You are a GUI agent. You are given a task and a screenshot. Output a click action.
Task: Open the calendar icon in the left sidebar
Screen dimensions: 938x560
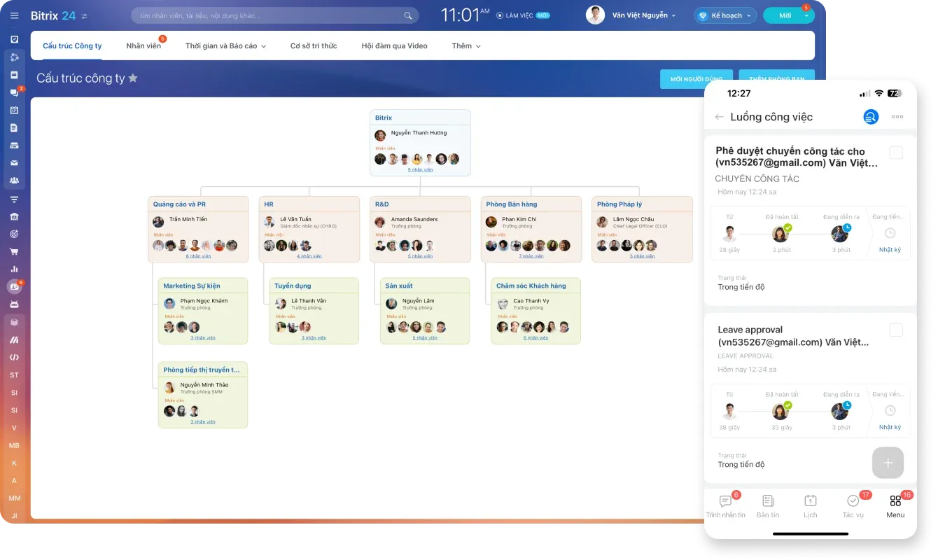click(x=14, y=110)
